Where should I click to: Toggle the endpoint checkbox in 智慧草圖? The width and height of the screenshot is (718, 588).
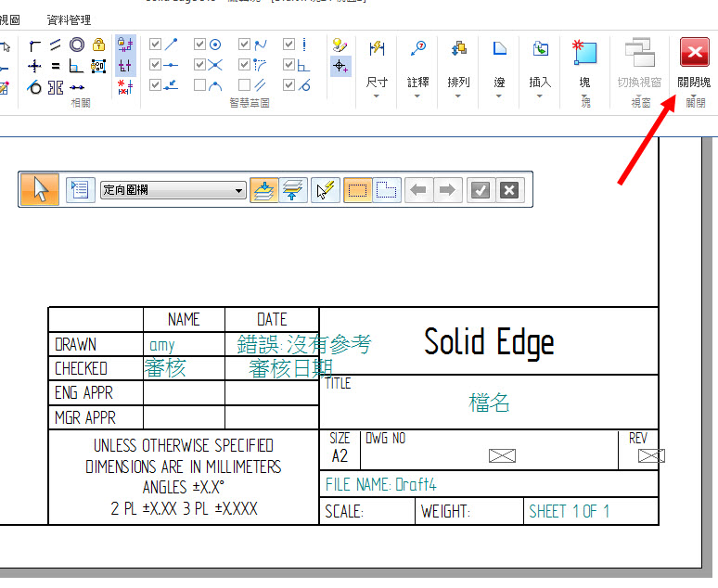[156, 44]
